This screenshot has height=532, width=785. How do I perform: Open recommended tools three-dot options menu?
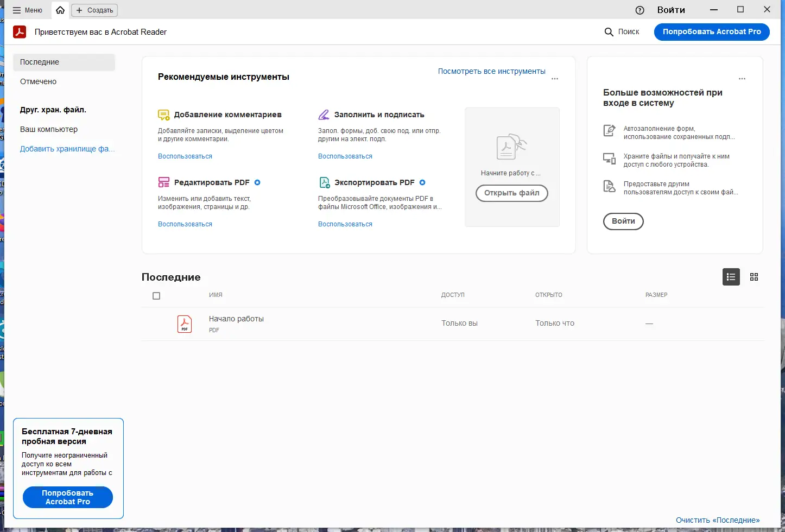click(x=555, y=79)
